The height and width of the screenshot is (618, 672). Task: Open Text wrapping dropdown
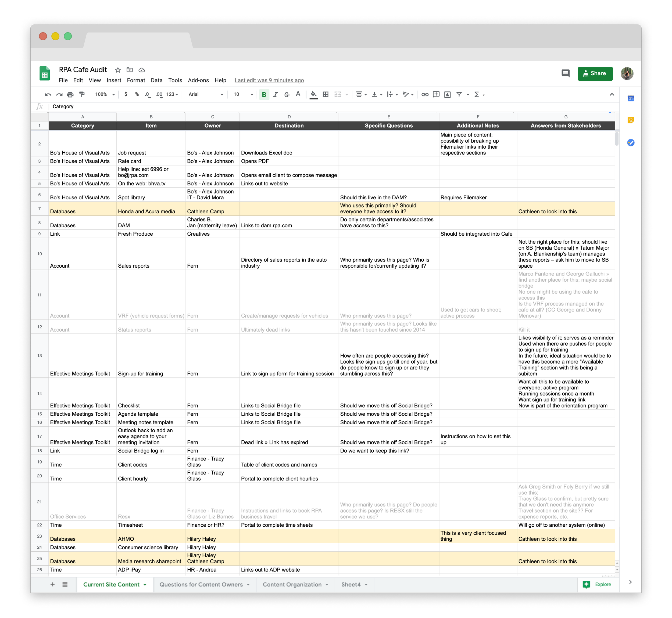(x=392, y=95)
